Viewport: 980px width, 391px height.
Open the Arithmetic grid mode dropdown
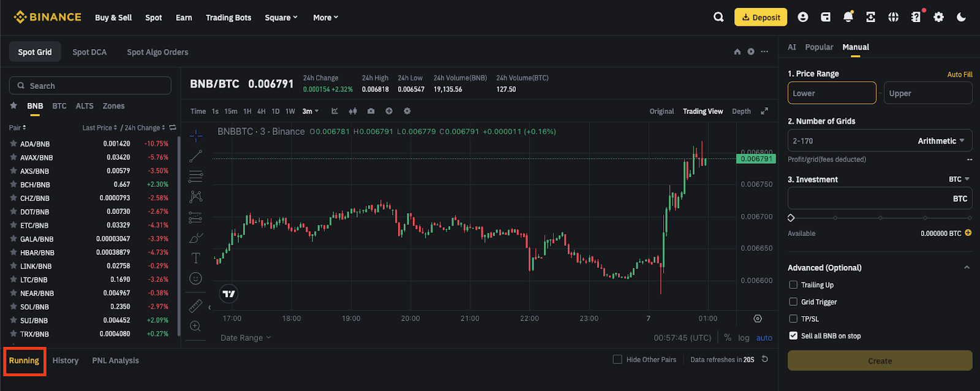pyautogui.click(x=941, y=141)
